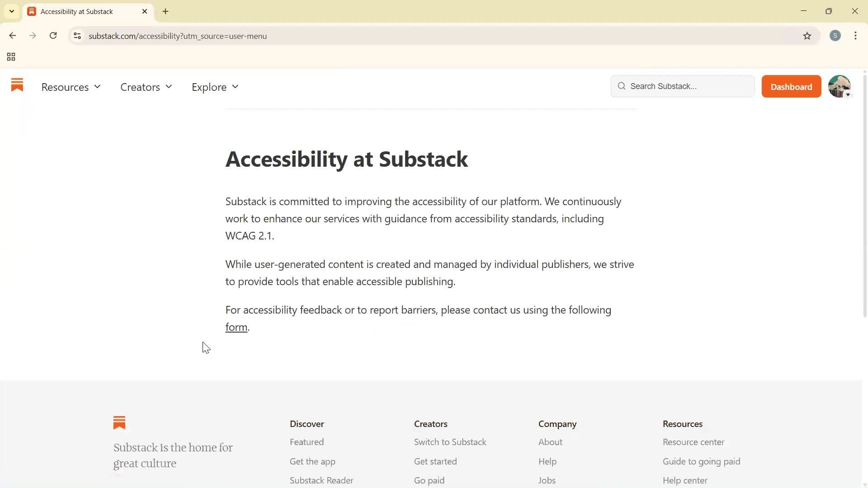
Task: Switch to the Accessibility at Substack tab
Action: coord(81,11)
